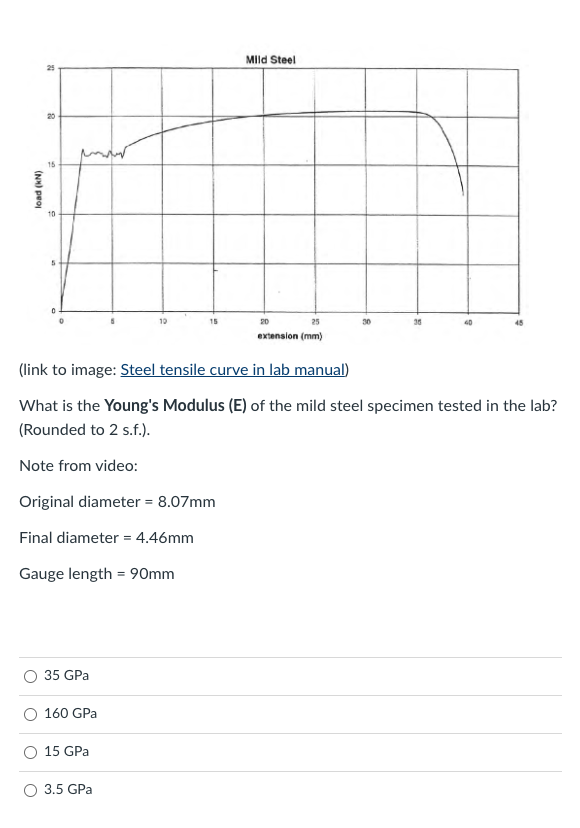Click the bolded Young's Modulus (E) text

pos(175,406)
